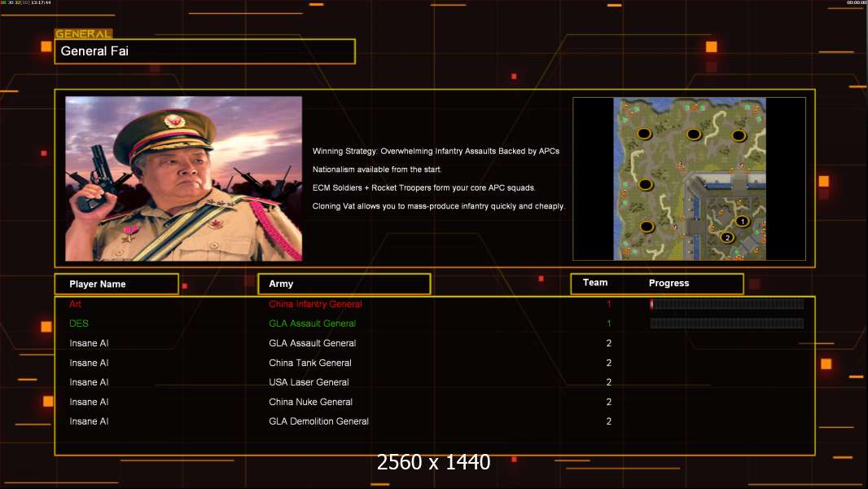868x489 pixels.
Task: Click the Progress column header
Action: click(669, 284)
